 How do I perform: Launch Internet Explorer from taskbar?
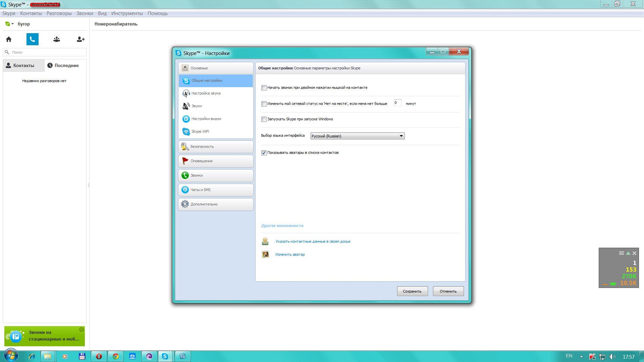32,356
